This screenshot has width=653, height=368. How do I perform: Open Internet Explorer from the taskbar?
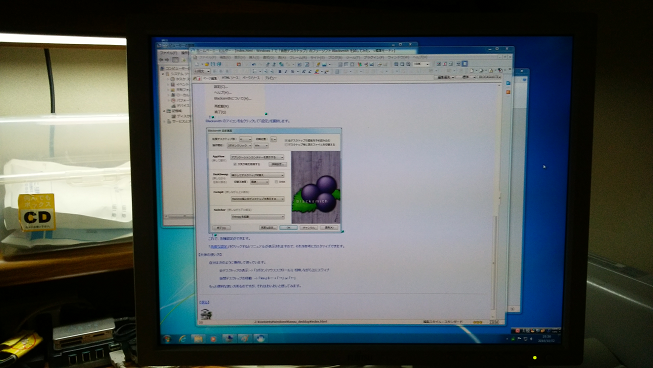182,339
